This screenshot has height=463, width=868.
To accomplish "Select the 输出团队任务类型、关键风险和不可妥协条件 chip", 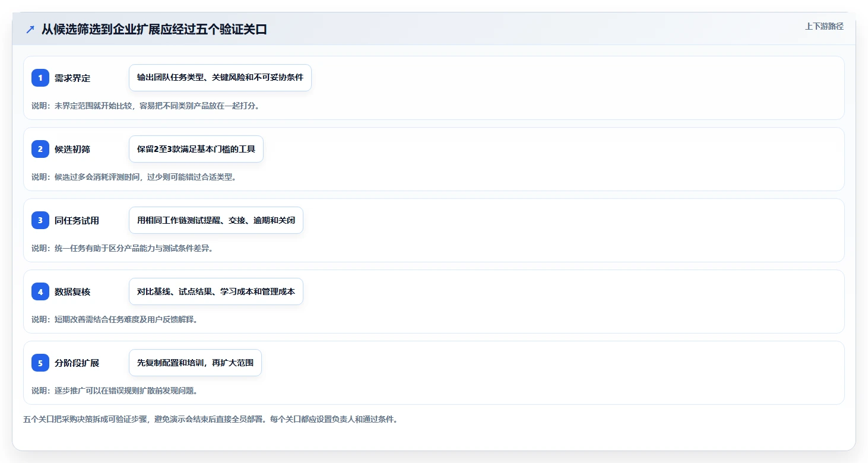I will tap(220, 78).
